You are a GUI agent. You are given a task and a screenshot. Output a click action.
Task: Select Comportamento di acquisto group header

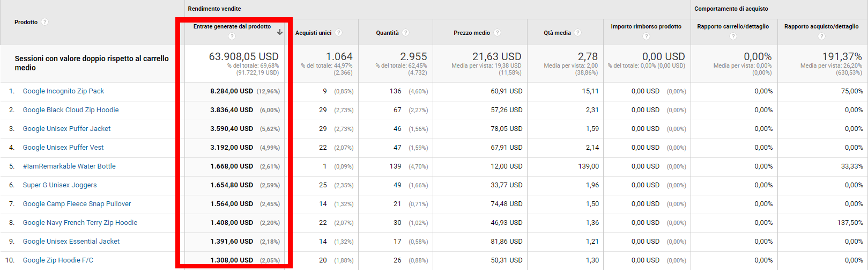click(x=731, y=9)
